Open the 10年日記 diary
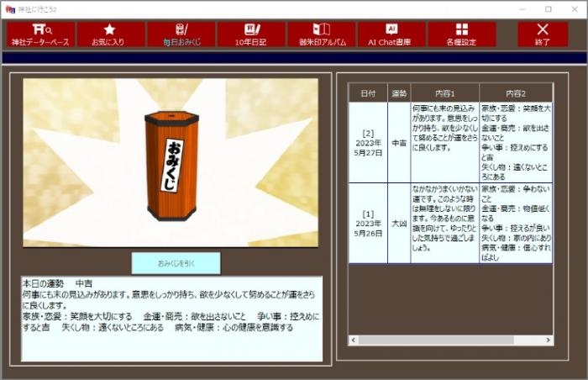The height and width of the screenshot is (380, 588). tap(251, 34)
